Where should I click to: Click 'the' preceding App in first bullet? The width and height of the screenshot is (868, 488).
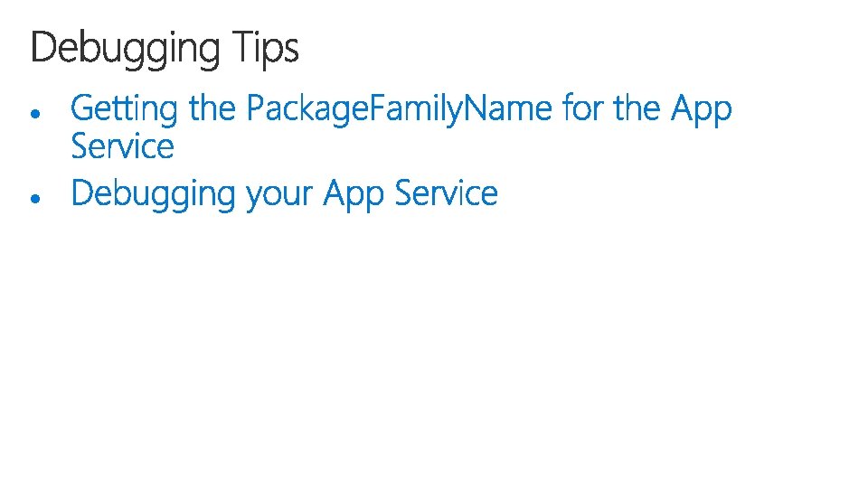point(637,108)
